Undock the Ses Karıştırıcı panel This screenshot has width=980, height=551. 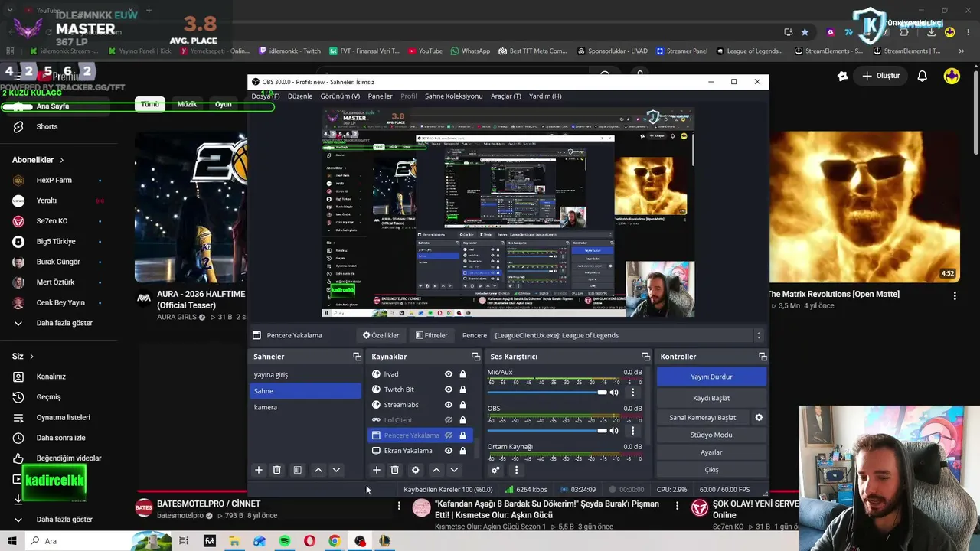click(x=646, y=357)
